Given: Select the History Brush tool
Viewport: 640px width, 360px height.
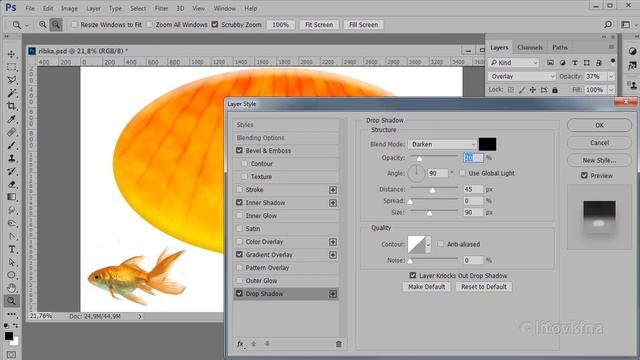Looking at the screenshot, I should point(11,171).
